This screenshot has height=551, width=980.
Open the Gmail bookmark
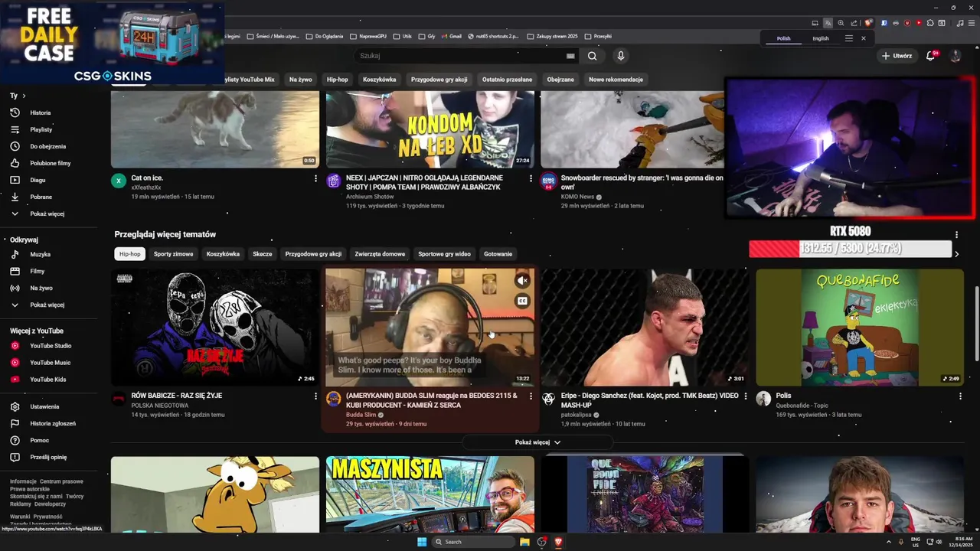pyautogui.click(x=451, y=36)
